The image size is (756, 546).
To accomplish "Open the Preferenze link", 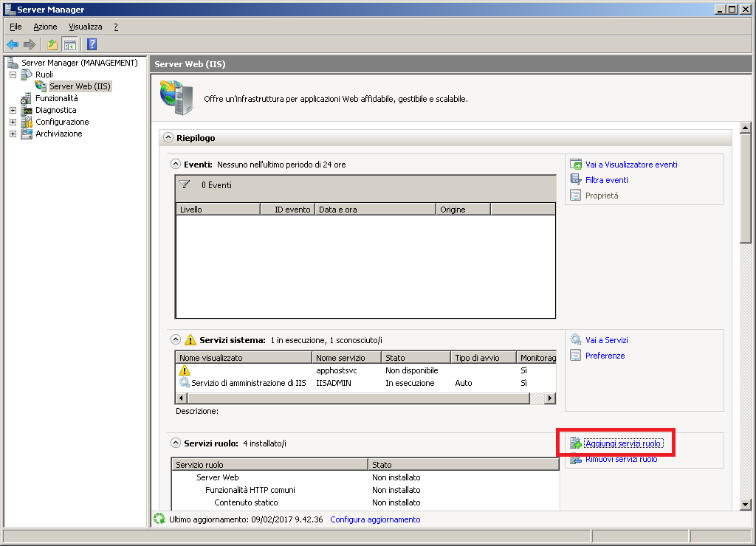I will 605,356.
